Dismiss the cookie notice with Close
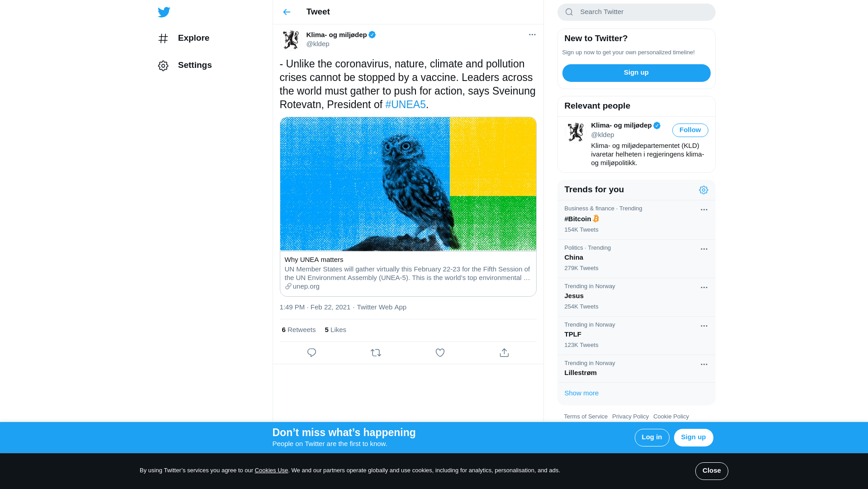Screen dimensions: 868x489 point(711,471)
